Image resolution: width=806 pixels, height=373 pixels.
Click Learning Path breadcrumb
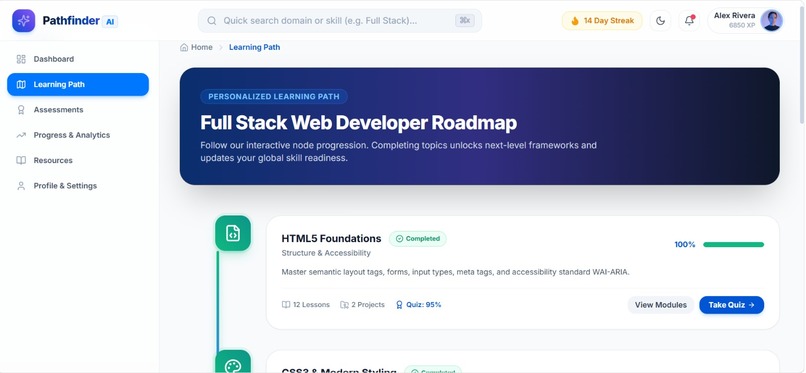(x=254, y=47)
